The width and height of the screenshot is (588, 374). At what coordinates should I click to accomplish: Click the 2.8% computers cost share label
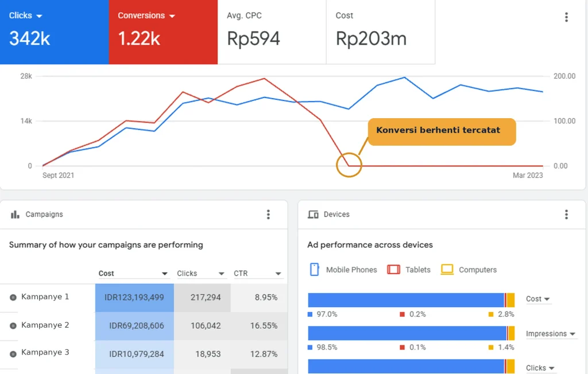click(506, 314)
